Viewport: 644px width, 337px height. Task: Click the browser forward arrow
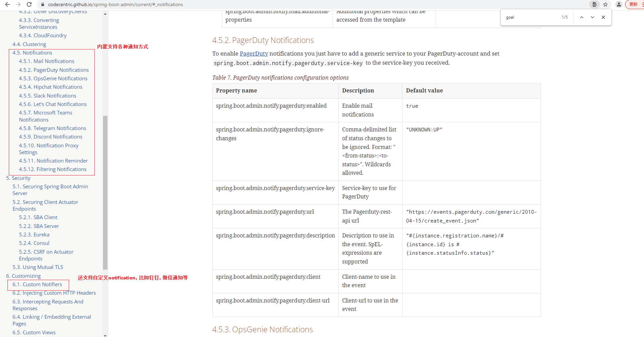18,4
